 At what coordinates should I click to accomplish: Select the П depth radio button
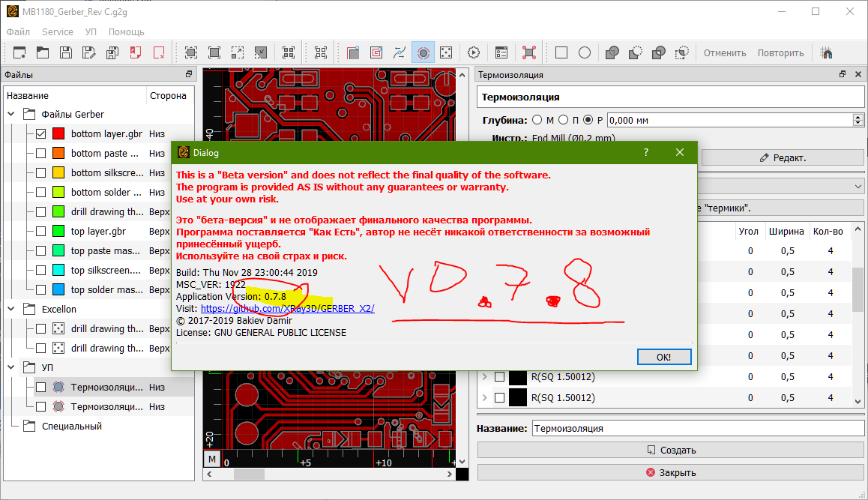(563, 120)
